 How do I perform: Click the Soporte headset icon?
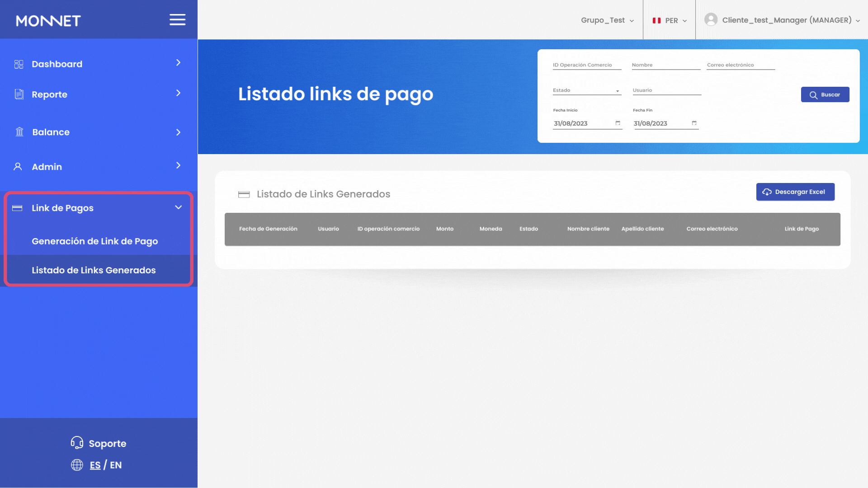tap(77, 443)
